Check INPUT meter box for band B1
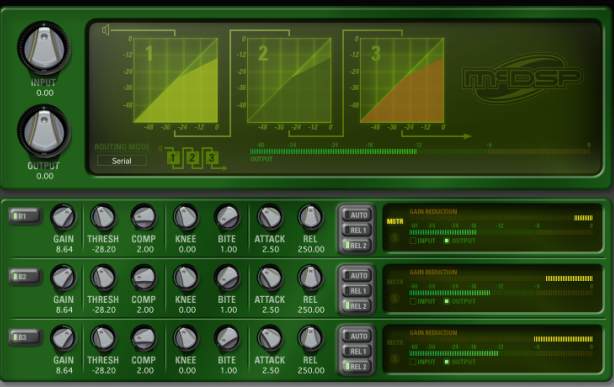Screen dimensions: 614x387 tap(413, 241)
